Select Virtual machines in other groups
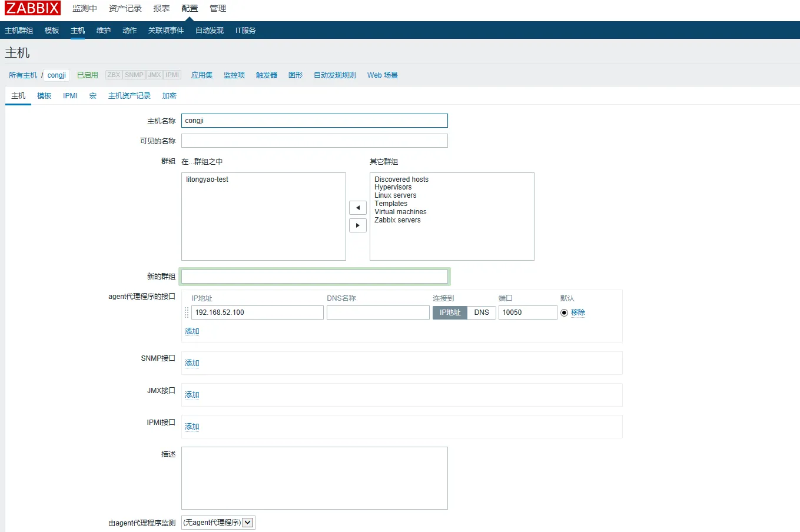 [x=400, y=212]
